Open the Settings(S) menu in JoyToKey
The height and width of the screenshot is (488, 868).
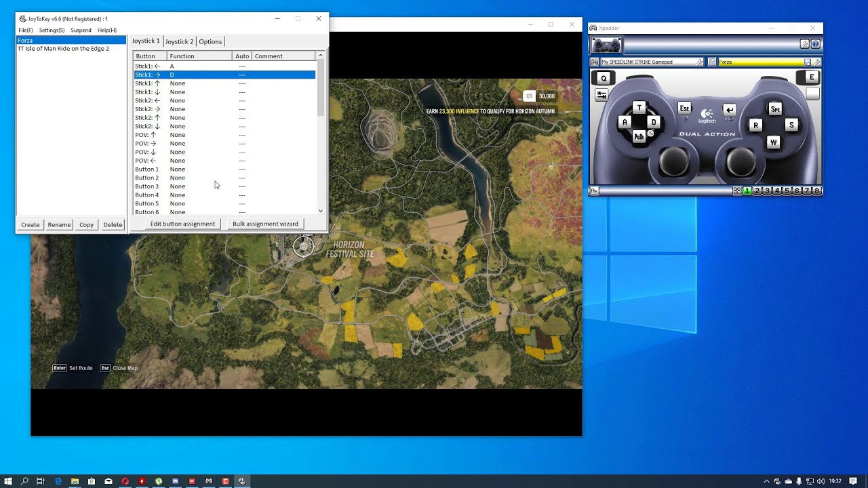point(52,30)
